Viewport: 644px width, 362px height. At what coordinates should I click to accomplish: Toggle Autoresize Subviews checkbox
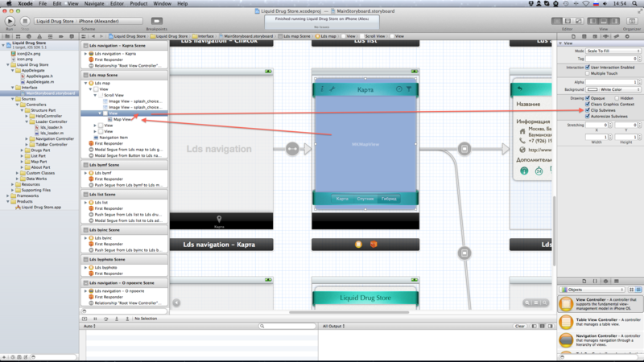[588, 116]
